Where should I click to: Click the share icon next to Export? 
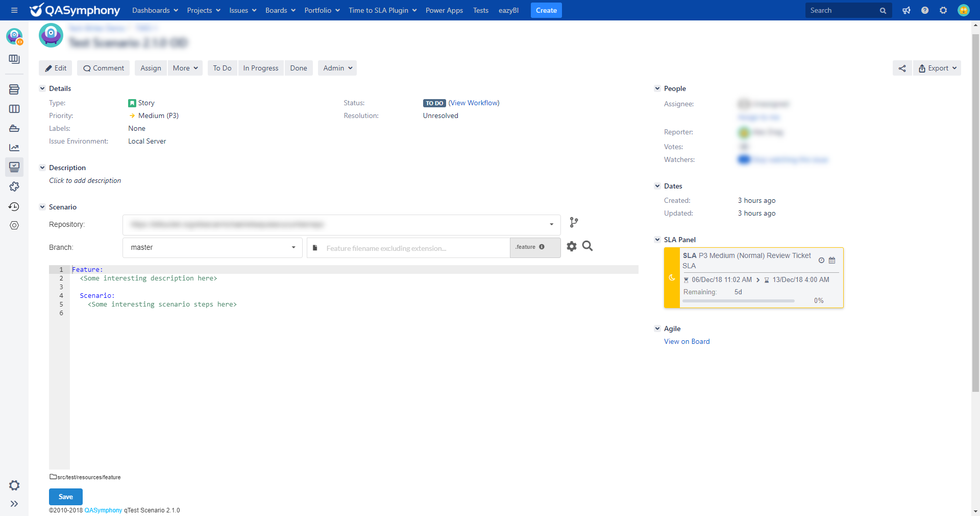point(902,68)
